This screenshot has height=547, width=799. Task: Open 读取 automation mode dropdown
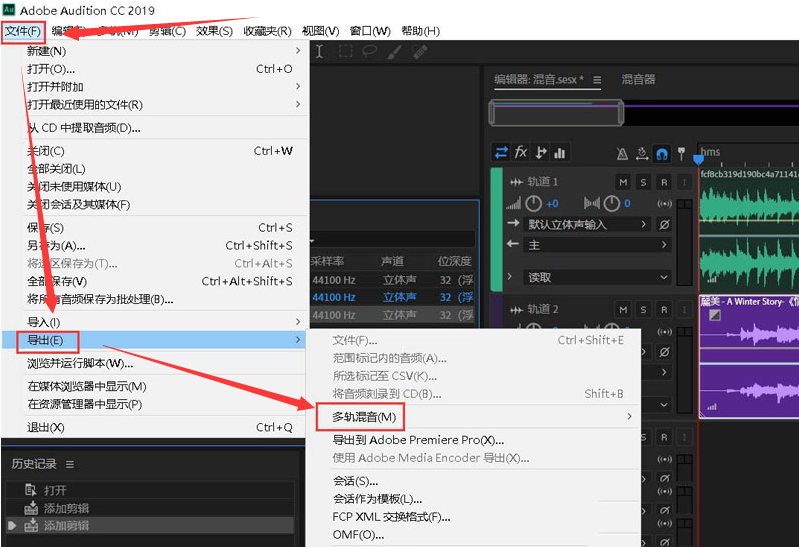tap(597, 278)
